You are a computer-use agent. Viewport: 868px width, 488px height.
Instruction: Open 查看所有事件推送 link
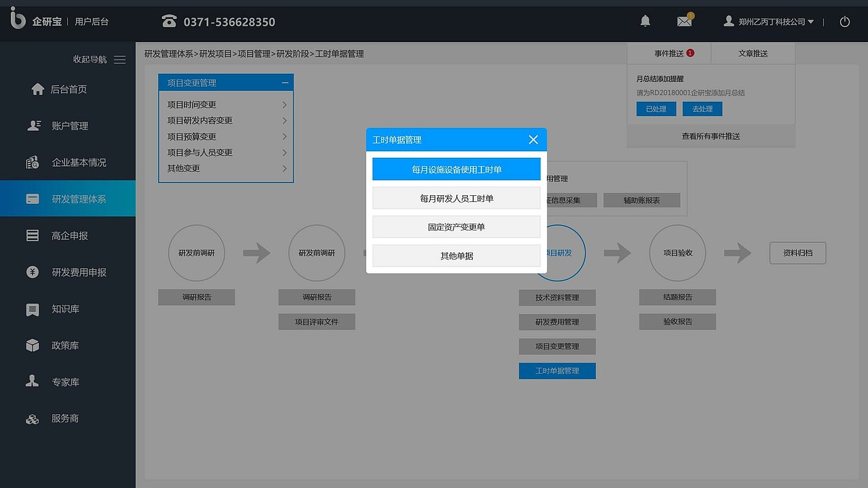tap(711, 136)
